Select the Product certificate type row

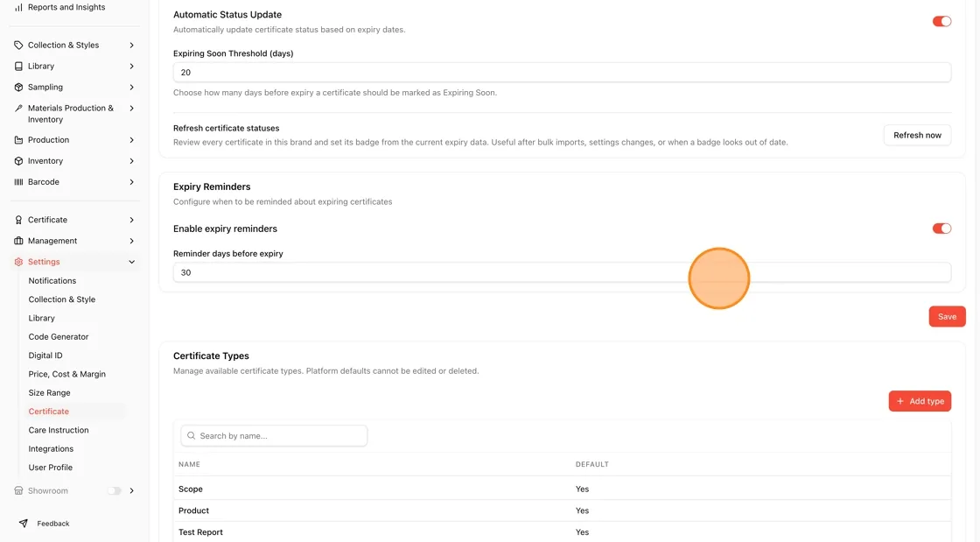(562, 510)
